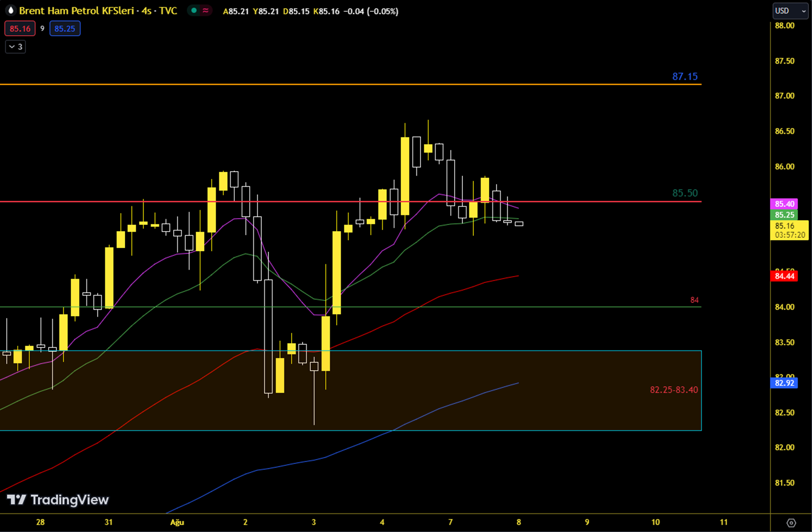Click the date 28 on time axis

40,522
